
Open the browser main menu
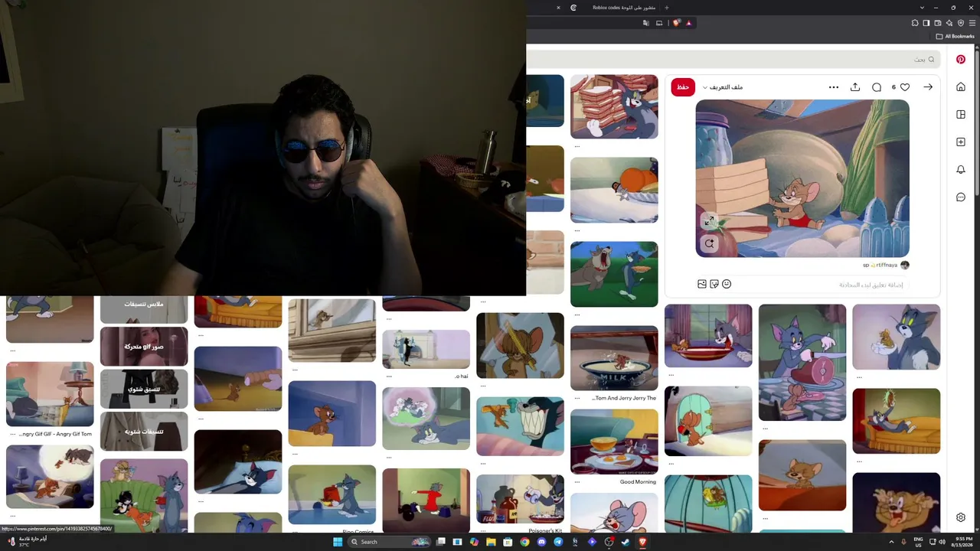click(972, 23)
